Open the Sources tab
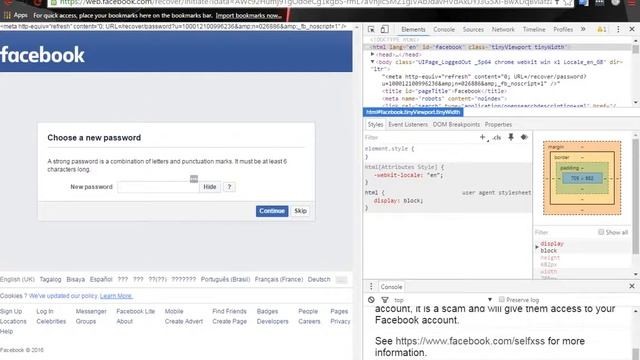The width and height of the screenshot is (640, 360). 473,29
